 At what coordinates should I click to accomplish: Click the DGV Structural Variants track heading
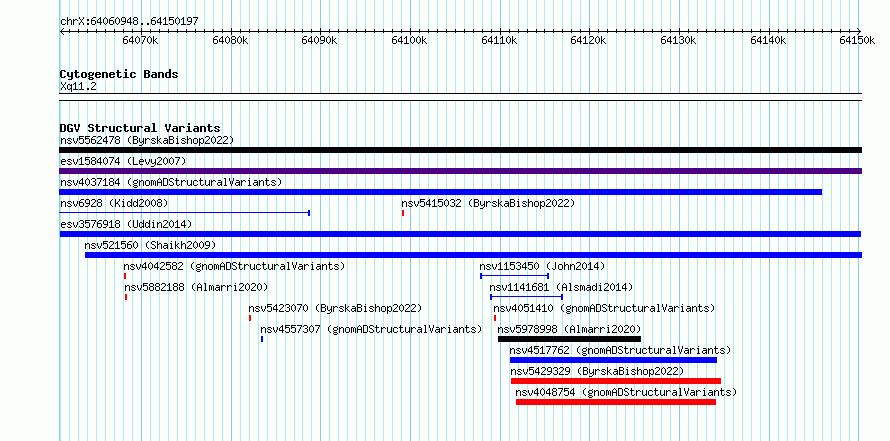pos(140,128)
